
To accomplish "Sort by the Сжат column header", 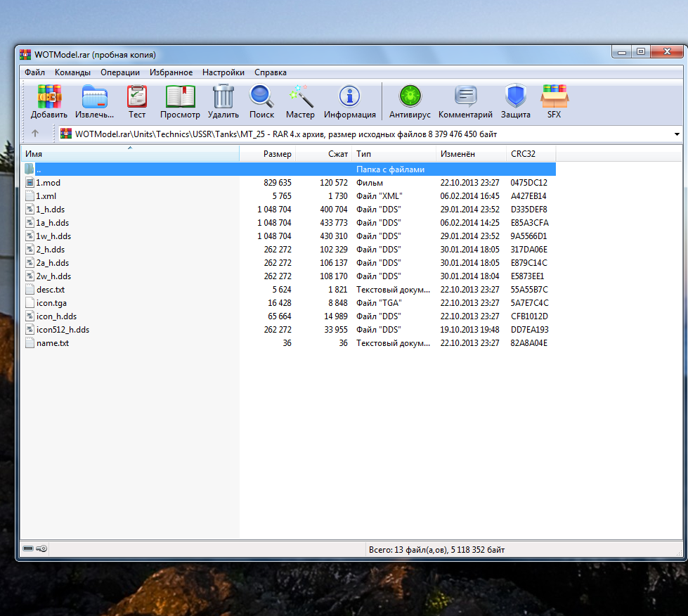I will pyautogui.click(x=324, y=154).
